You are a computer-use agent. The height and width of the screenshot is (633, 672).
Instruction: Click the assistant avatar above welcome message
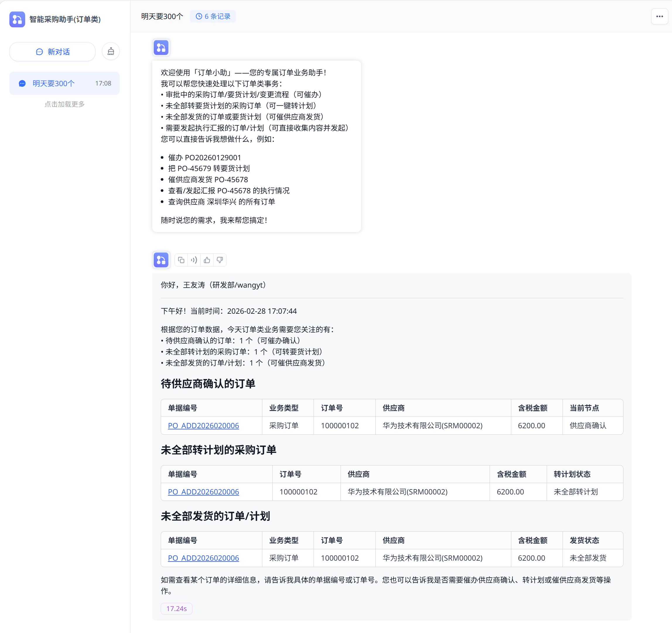(x=161, y=47)
